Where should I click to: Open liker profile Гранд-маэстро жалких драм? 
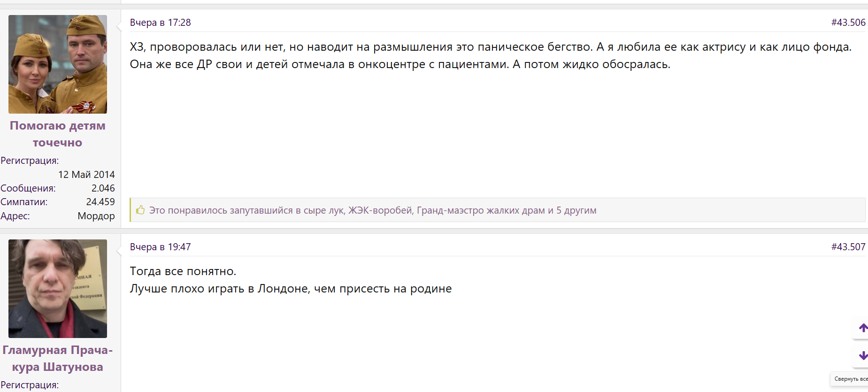coord(481,210)
